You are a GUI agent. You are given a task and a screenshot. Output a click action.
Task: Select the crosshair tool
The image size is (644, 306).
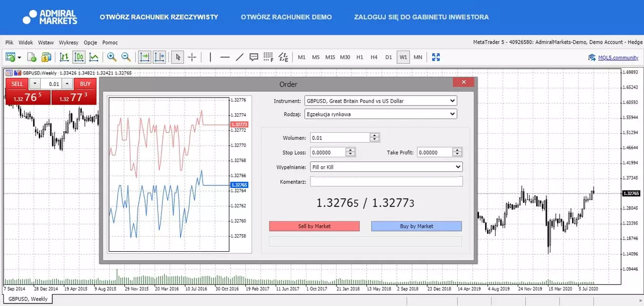tap(192, 57)
